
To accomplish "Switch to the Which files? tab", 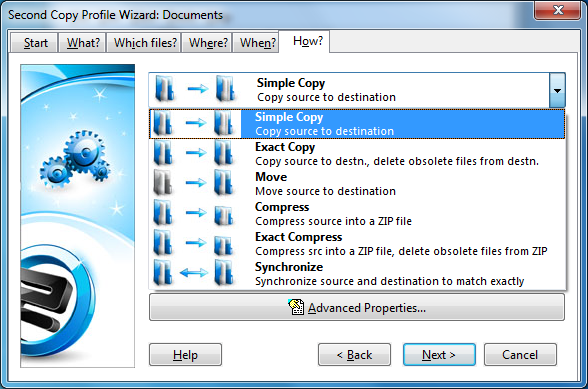I will (145, 43).
